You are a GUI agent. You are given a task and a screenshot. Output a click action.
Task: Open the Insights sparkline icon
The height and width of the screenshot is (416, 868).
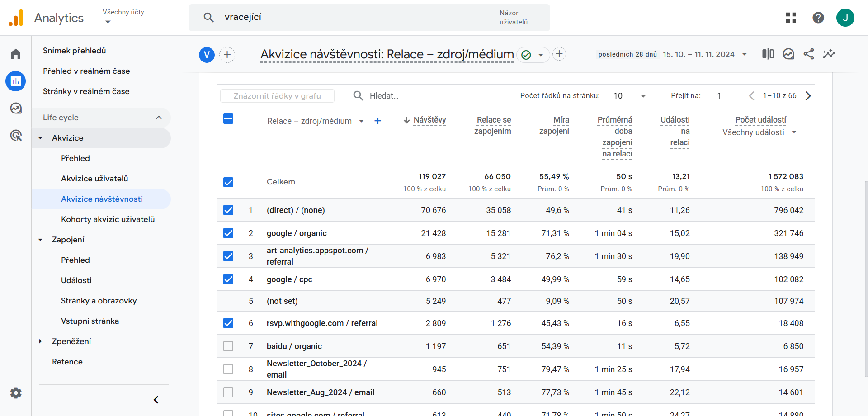pyautogui.click(x=829, y=54)
